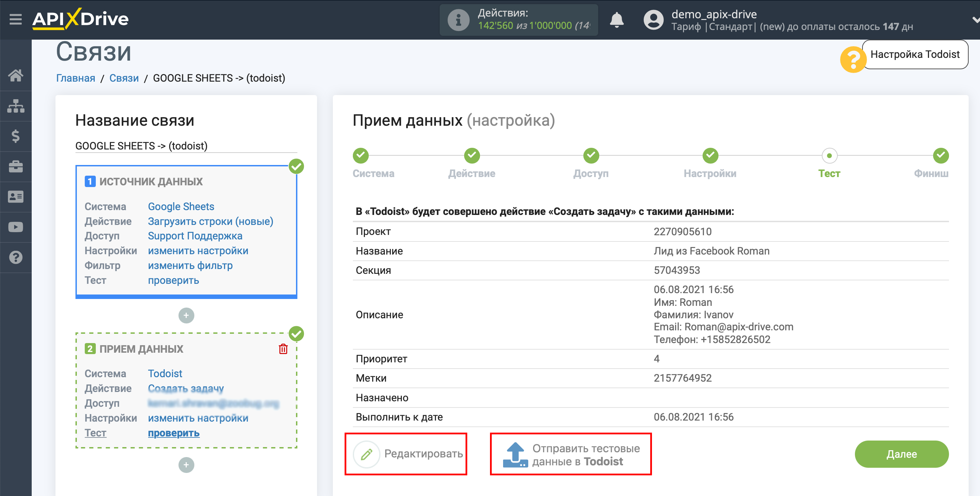Viewport: 980px width, 496px height.
Task: Go to Главная breadcrumb
Action: point(76,78)
